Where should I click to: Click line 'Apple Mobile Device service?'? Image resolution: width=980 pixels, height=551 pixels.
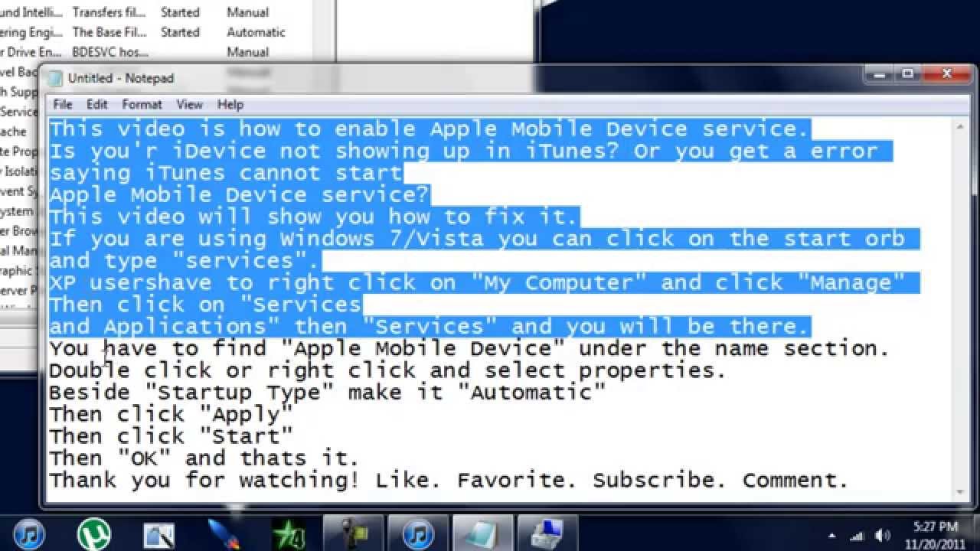click(240, 194)
